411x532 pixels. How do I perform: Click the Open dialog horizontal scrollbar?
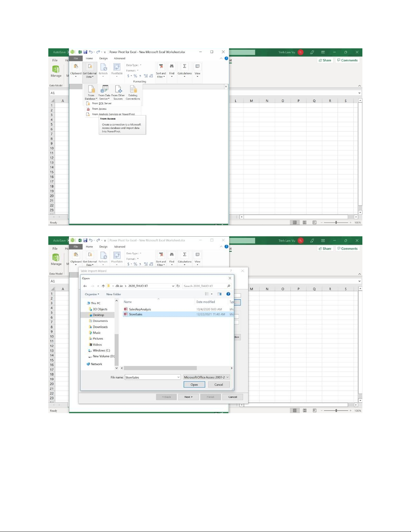160,368
